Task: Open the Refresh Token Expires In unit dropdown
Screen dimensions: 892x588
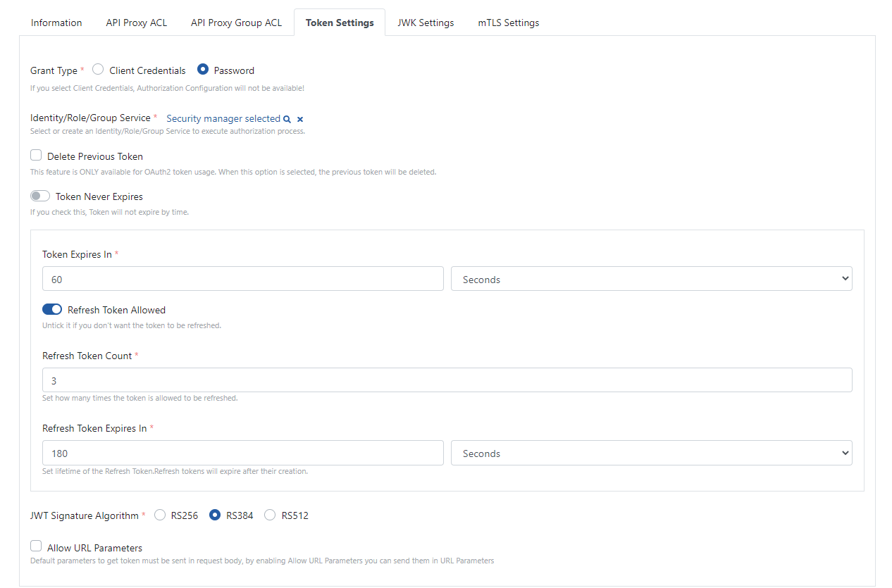Action: (x=651, y=453)
